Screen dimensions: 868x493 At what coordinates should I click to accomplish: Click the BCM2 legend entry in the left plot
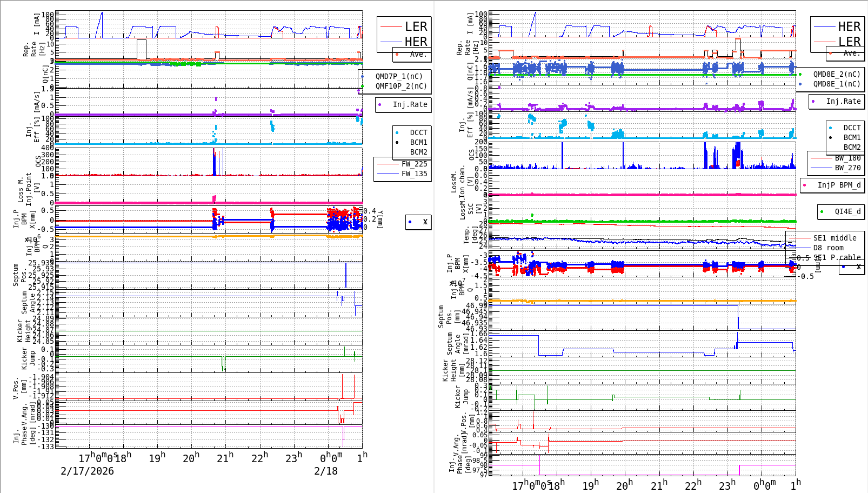[x=418, y=152]
